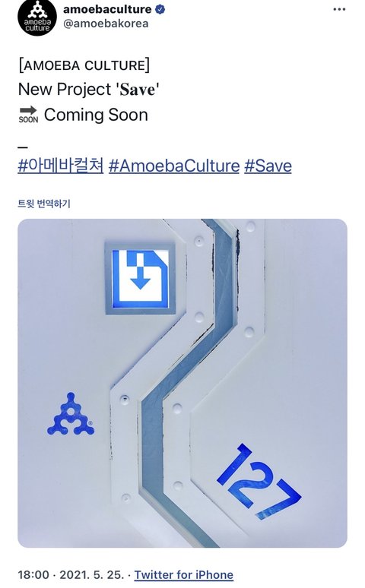
Task: Click the blue save-file icon in image
Action: pyautogui.click(x=140, y=278)
